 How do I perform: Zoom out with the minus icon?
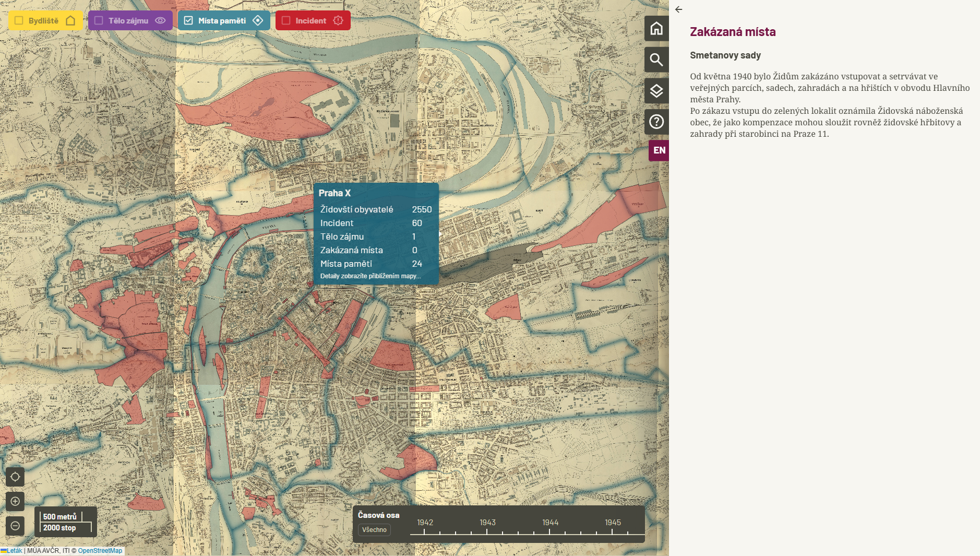(x=15, y=526)
